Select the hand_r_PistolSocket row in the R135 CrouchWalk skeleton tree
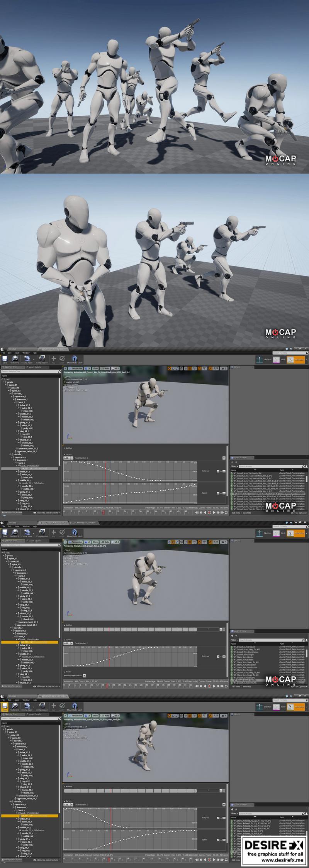 click(x=29, y=466)
